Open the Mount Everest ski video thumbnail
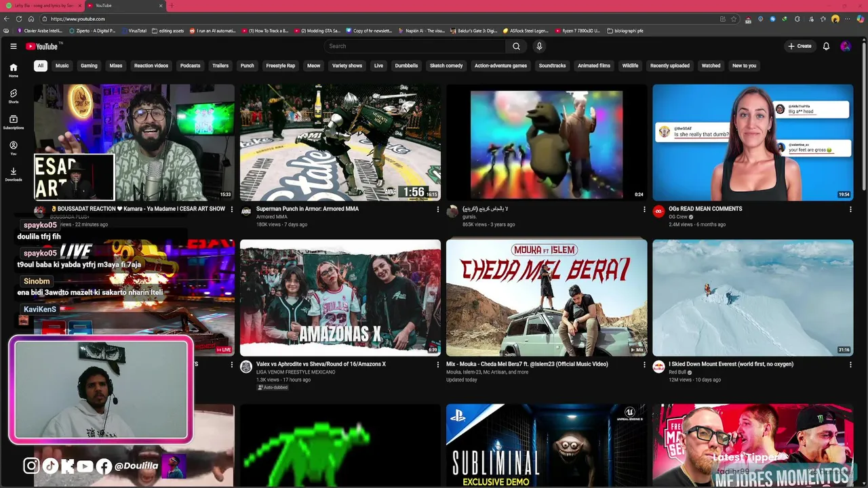Screen dimensions: 868x488 pyautogui.click(x=753, y=298)
